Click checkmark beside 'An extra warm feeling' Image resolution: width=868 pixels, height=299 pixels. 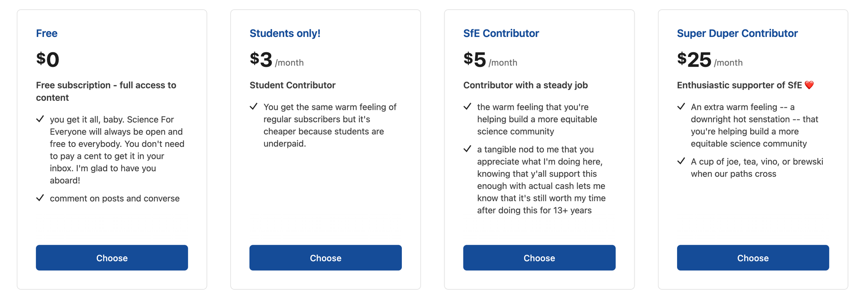tap(681, 106)
